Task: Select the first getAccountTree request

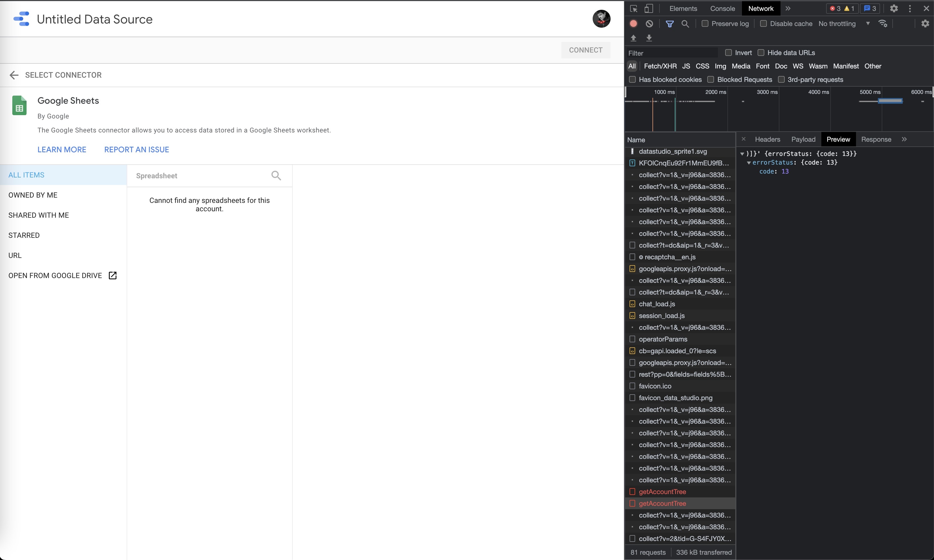Action: click(680, 492)
